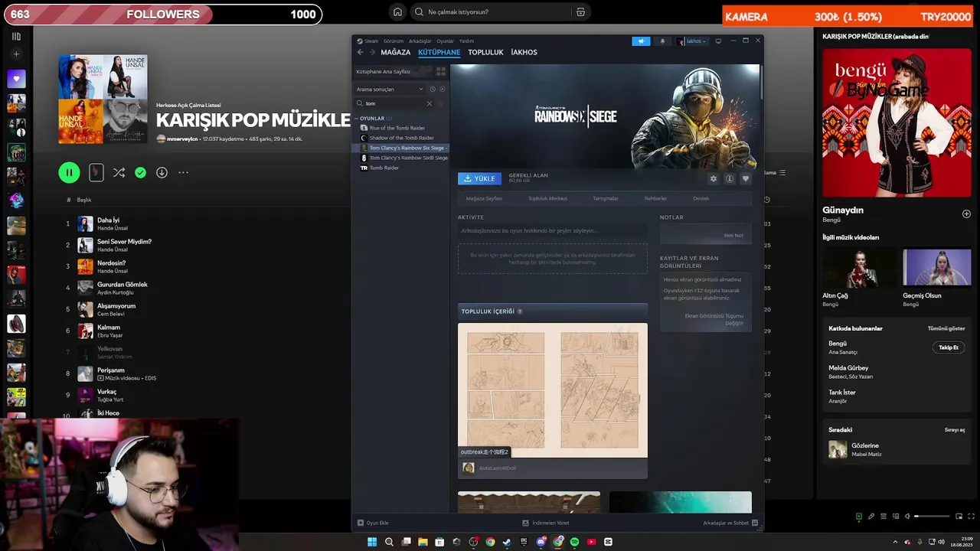Open the outbreak community artwork thumbnail
This screenshot has height=551, width=980.
(x=552, y=390)
